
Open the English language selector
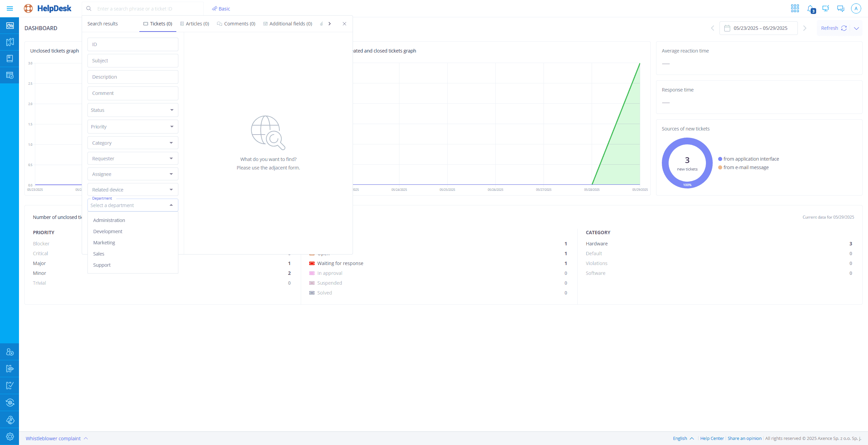[x=683, y=439]
